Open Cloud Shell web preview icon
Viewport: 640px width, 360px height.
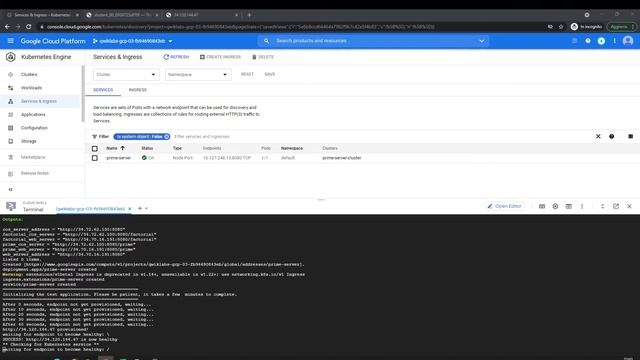[x=569, y=207]
